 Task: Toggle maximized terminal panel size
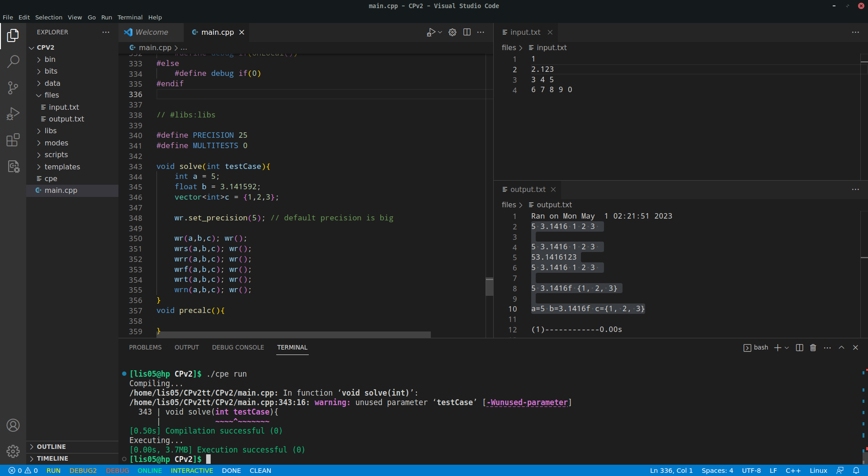point(841,348)
